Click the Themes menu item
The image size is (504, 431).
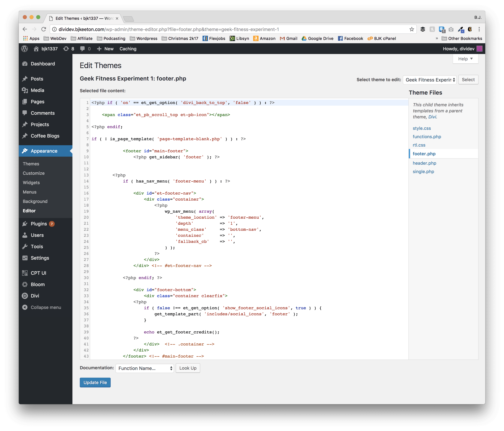click(32, 163)
